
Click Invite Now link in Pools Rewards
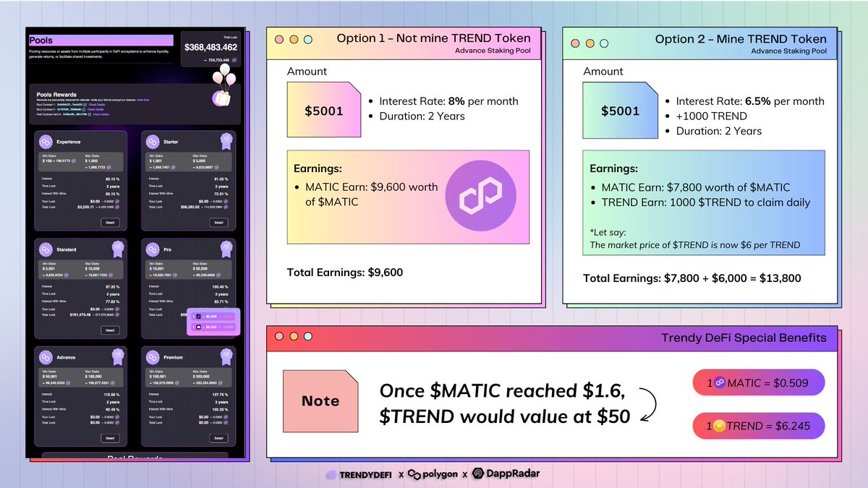(143, 100)
